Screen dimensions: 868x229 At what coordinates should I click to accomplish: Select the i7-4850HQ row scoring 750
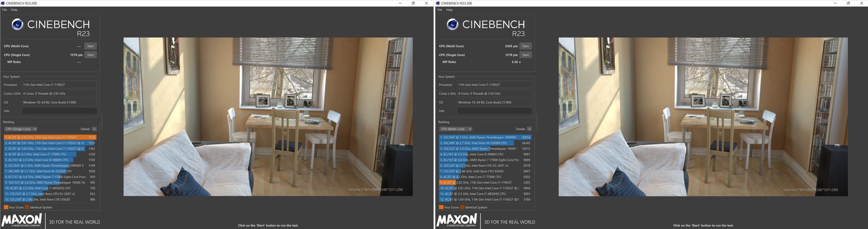50,188
